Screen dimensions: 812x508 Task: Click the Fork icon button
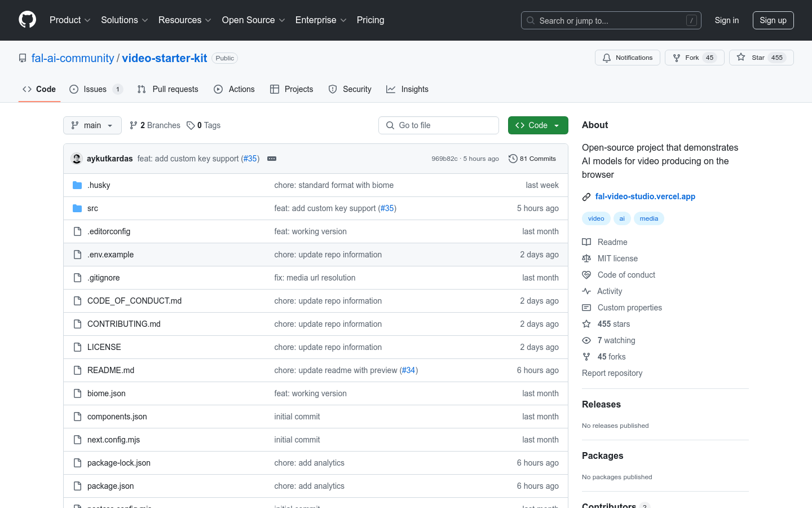click(677, 58)
